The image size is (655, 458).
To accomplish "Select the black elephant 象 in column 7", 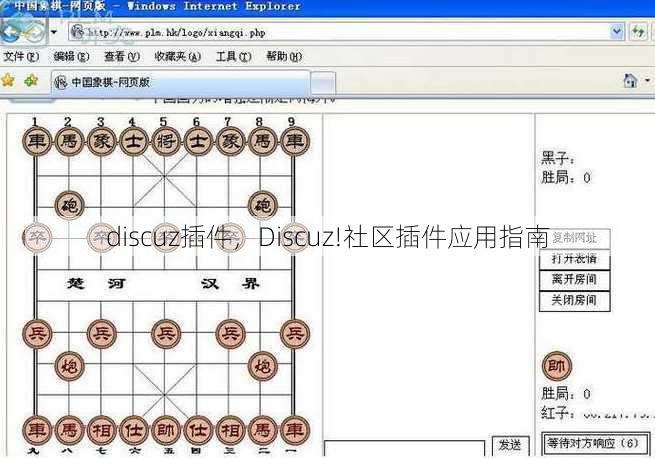I will click(x=230, y=141).
